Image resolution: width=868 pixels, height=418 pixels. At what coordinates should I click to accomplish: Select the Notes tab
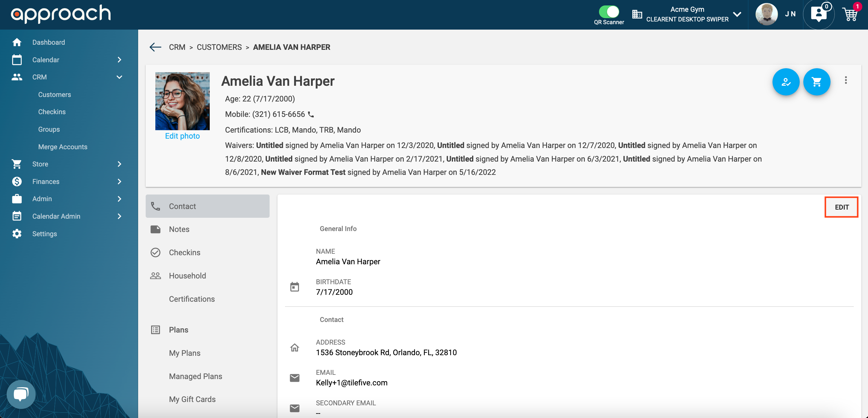[x=208, y=229]
